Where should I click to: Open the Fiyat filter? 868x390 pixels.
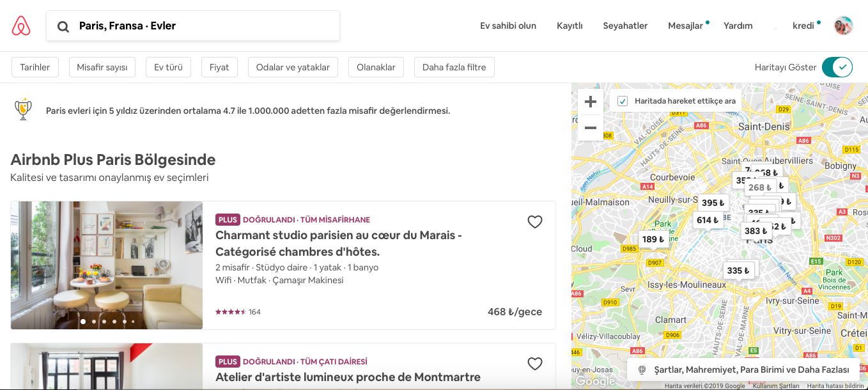(x=219, y=67)
